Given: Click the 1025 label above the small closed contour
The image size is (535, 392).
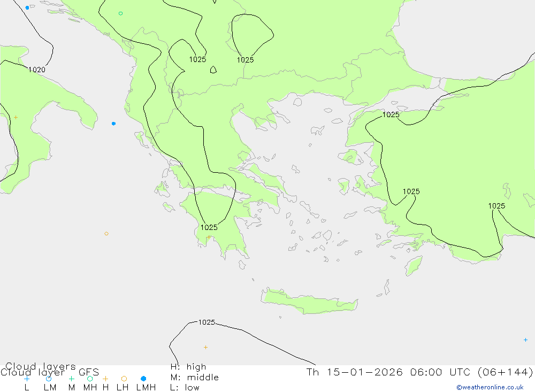Looking at the screenshot, I should click(198, 59).
